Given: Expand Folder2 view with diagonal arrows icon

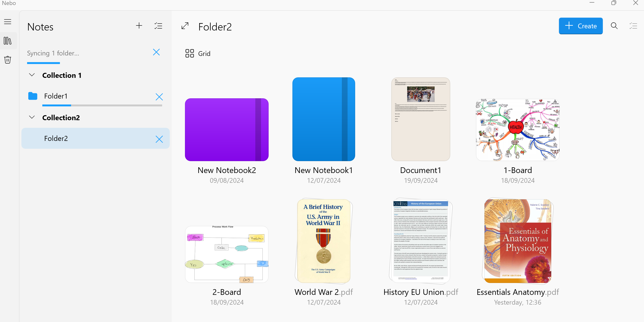Looking at the screenshot, I should click(x=185, y=26).
